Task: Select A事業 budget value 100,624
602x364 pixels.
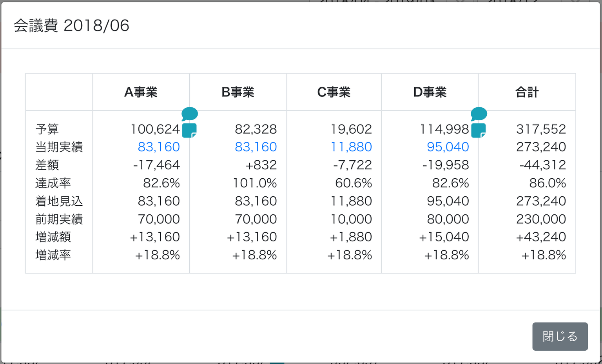Action: pos(155,129)
